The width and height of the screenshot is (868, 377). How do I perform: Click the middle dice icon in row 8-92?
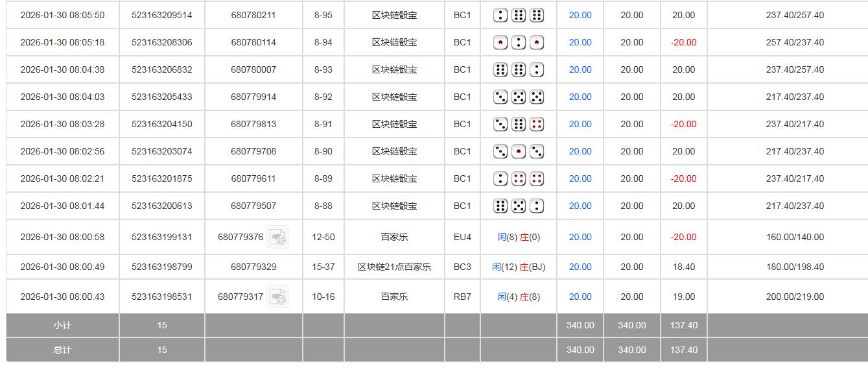tap(518, 97)
